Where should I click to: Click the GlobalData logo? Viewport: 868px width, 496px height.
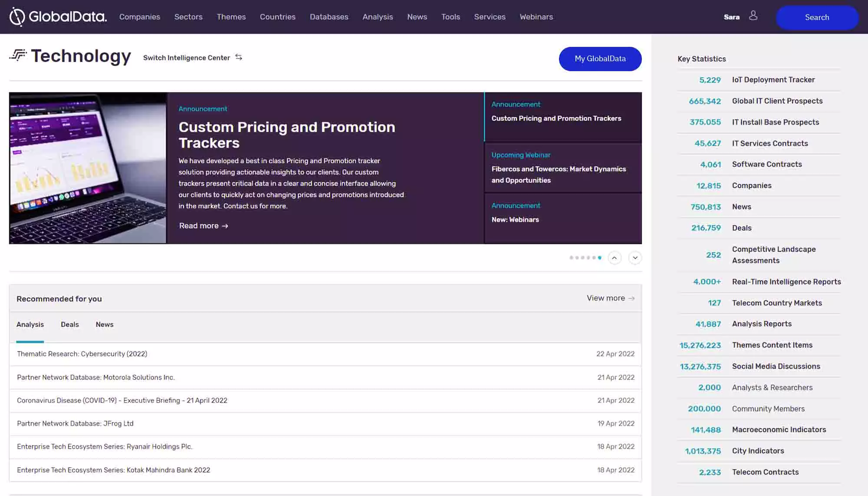[58, 17]
